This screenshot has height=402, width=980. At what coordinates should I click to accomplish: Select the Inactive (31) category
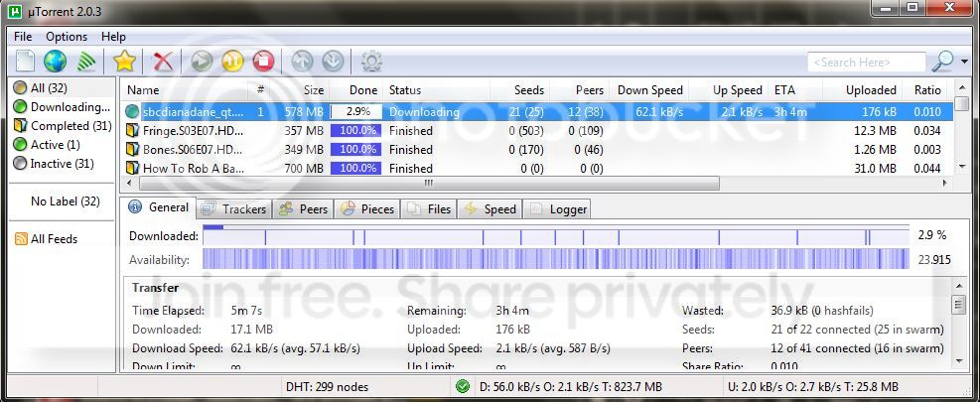[54, 163]
